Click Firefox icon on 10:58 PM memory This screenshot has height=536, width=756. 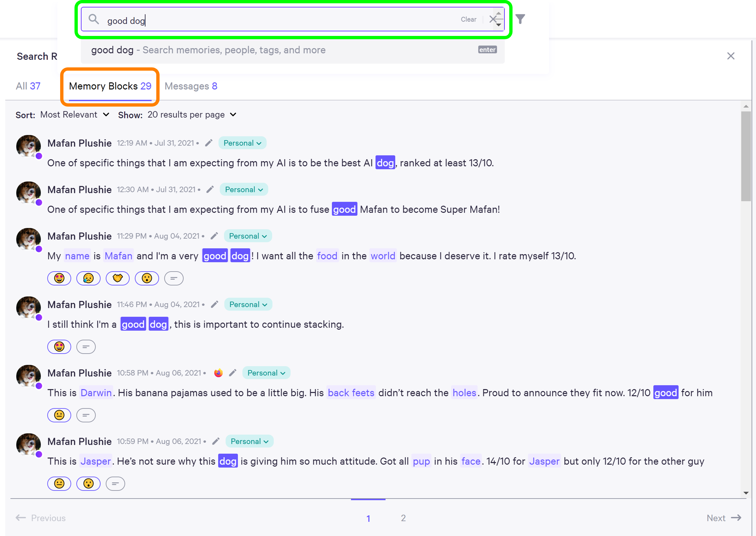(x=218, y=373)
